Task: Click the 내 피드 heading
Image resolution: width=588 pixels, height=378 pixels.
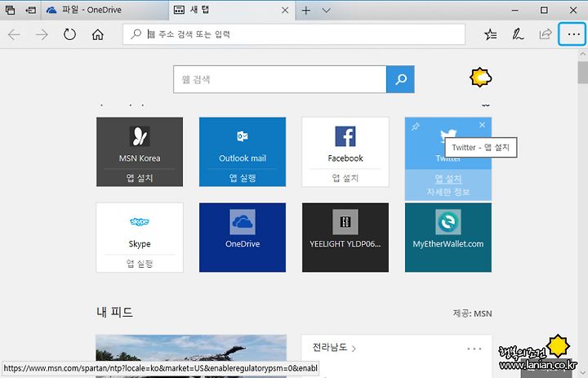Action: click(115, 312)
